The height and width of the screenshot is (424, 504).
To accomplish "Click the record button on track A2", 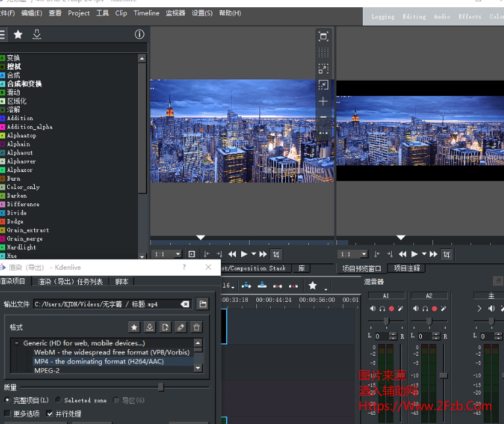I will tap(434, 308).
